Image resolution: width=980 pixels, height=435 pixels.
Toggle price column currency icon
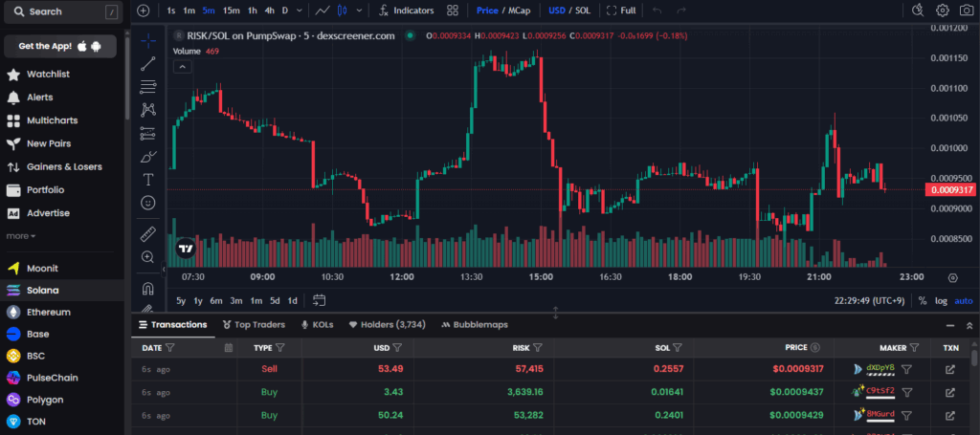tap(815, 348)
